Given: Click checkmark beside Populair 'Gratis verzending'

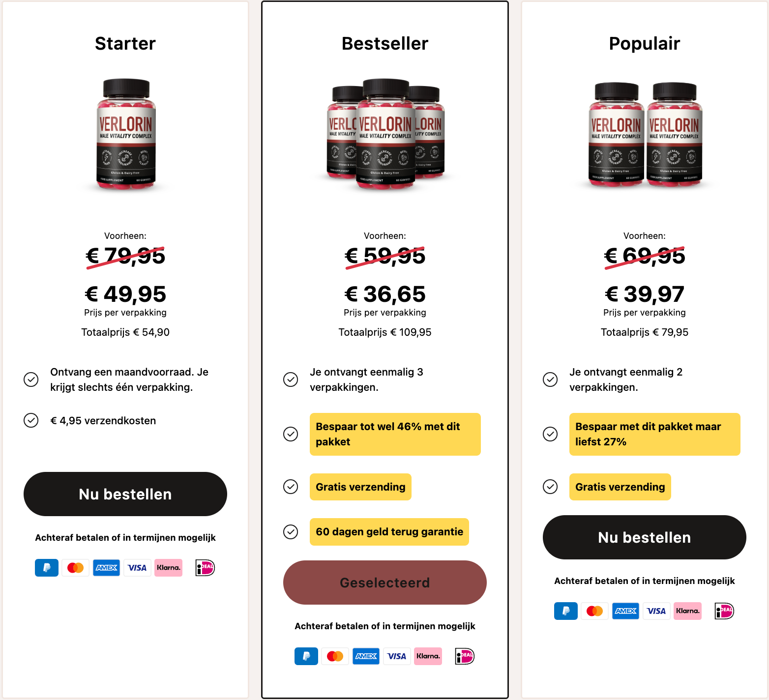Looking at the screenshot, I should [550, 487].
